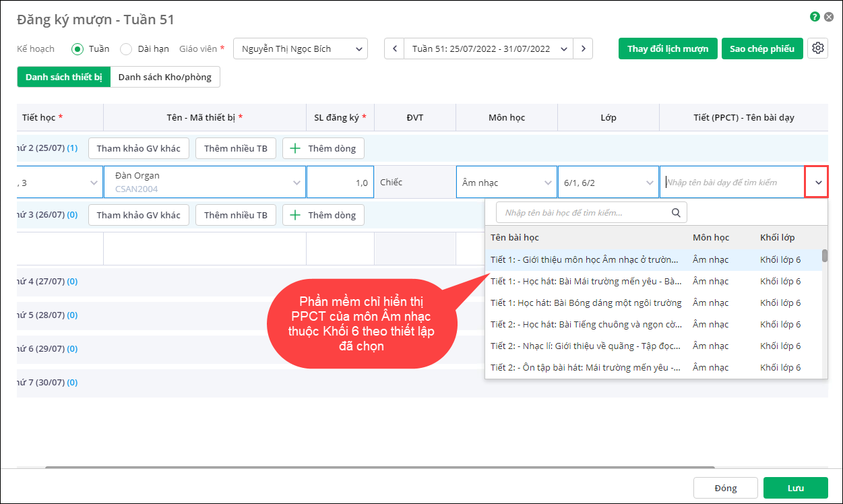Select Tiết 2 Bài Tiếng chuông và ngọn cờ

pyautogui.click(x=653, y=325)
